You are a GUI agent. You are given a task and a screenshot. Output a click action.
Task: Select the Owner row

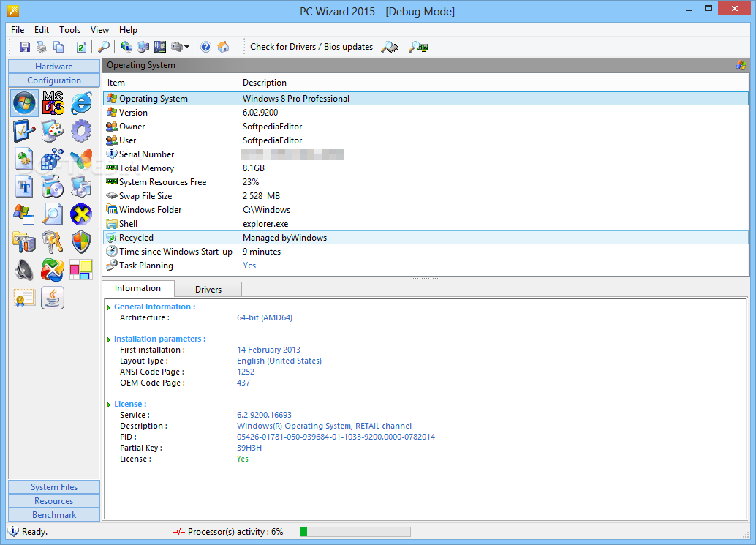[x=426, y=127]
